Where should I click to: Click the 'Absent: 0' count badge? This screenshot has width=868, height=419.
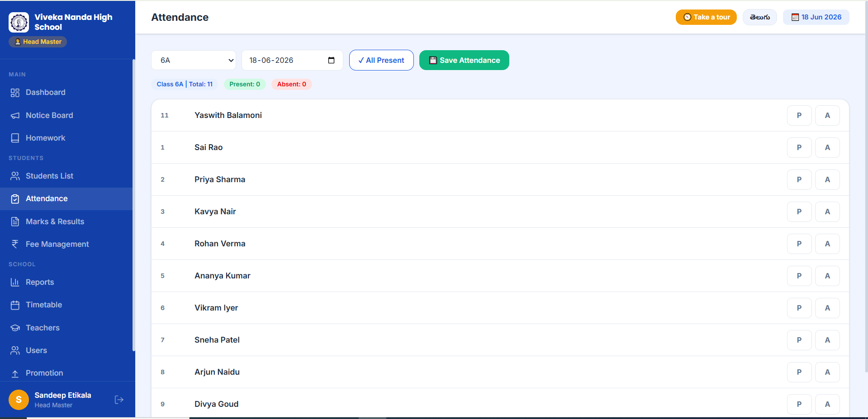291,84
